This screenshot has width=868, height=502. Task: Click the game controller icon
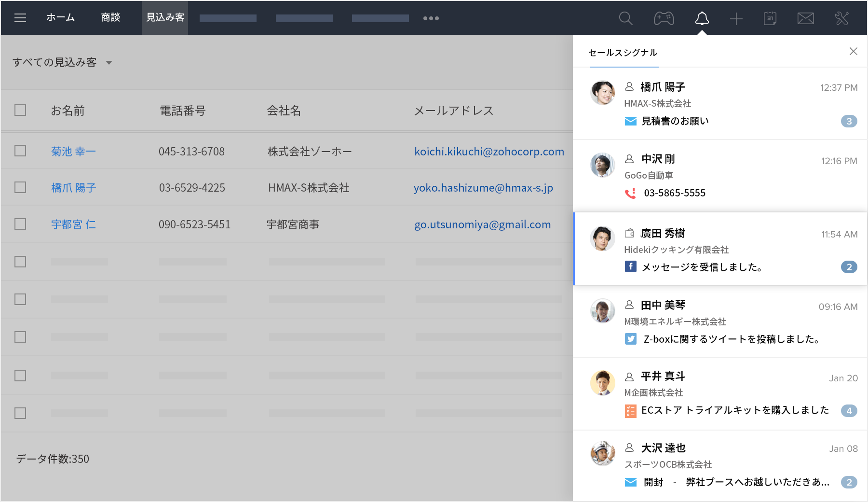click(x=664, y=18)
